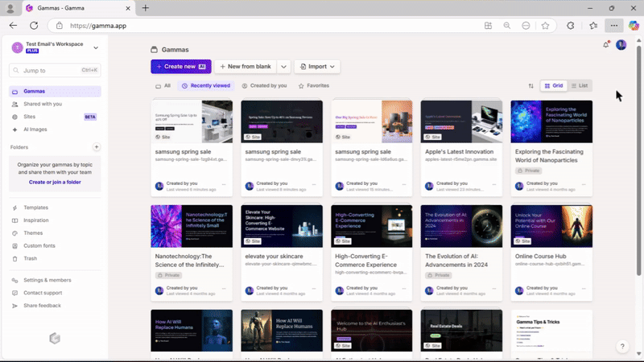Go to Templates in sidebar
The image size is (644, 362).
click(x=35, y=208)
